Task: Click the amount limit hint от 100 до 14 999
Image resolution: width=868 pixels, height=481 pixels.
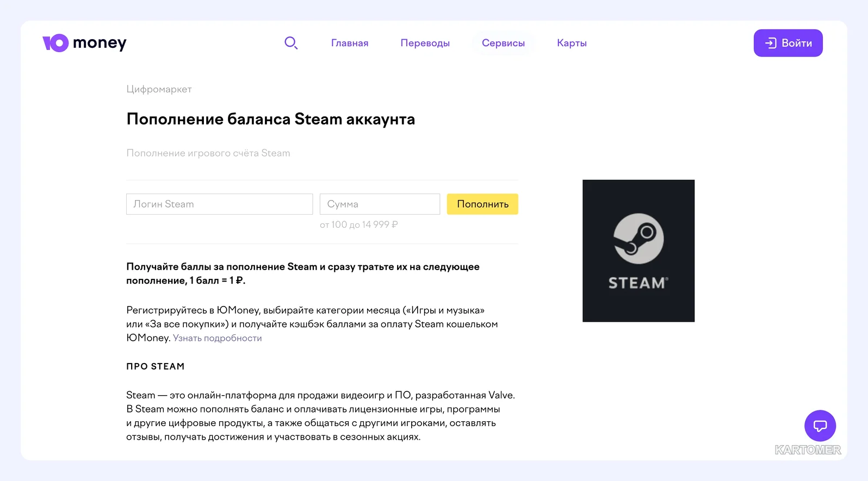Action: pos(359,224)
